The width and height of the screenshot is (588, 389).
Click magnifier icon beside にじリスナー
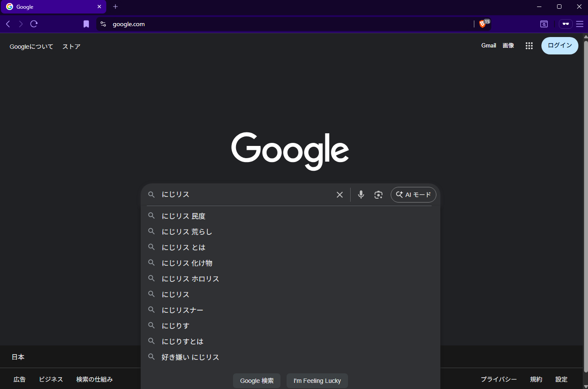click(x=151, y=310)
